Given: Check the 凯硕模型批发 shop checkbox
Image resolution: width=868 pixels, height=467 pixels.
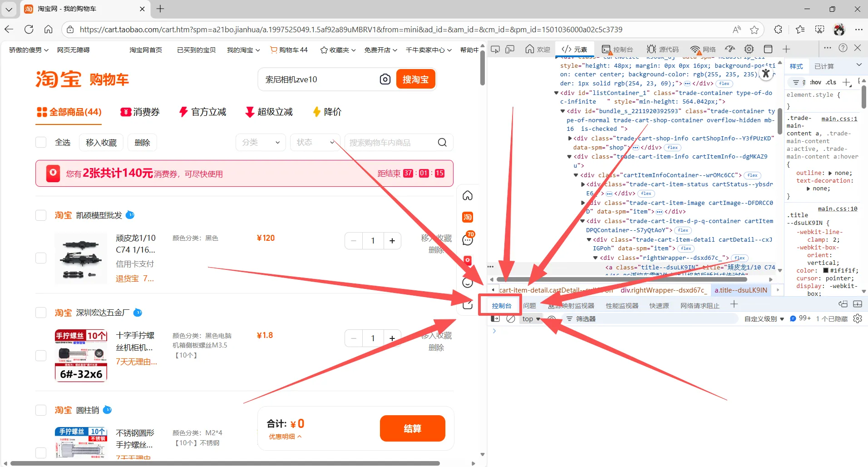Looking at the screenshot, I should 41,215.
